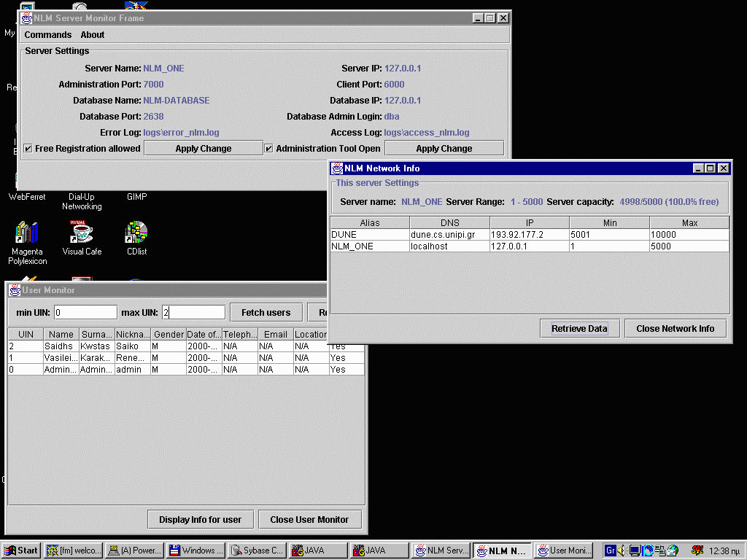
Task: Click the Min column header
Action: 610,223
